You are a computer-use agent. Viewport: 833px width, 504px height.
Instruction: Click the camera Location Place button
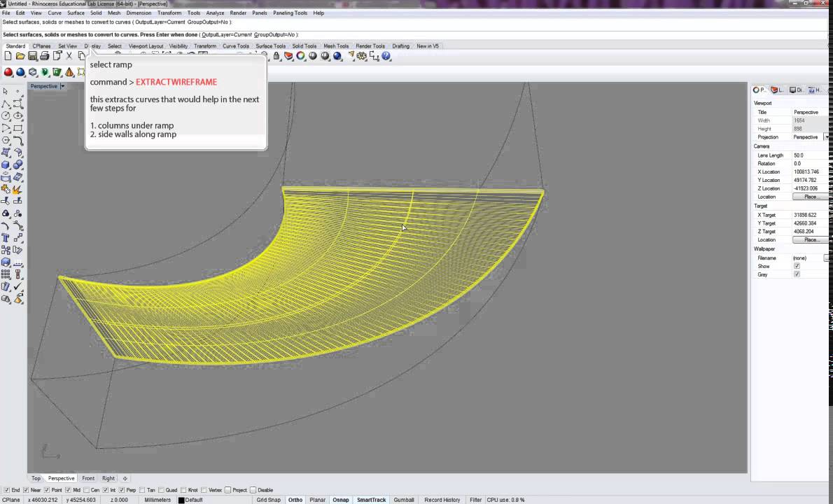810,197
